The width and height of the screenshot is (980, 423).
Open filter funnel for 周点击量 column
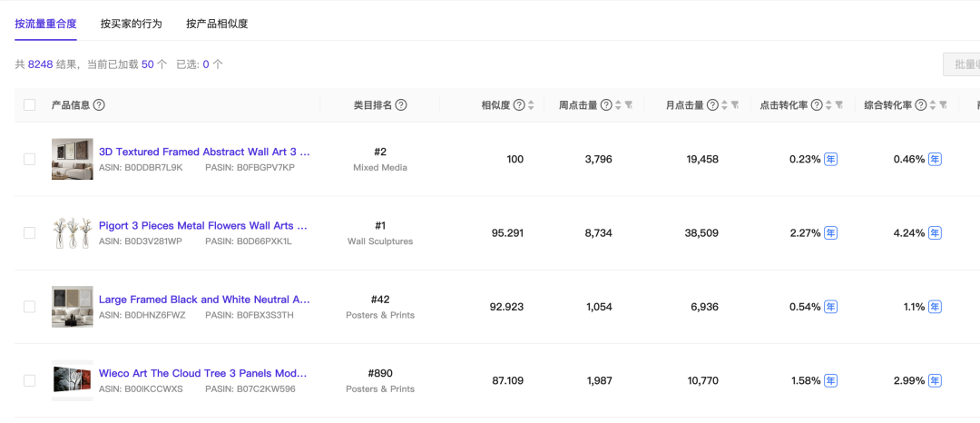(x=629, y=105)
